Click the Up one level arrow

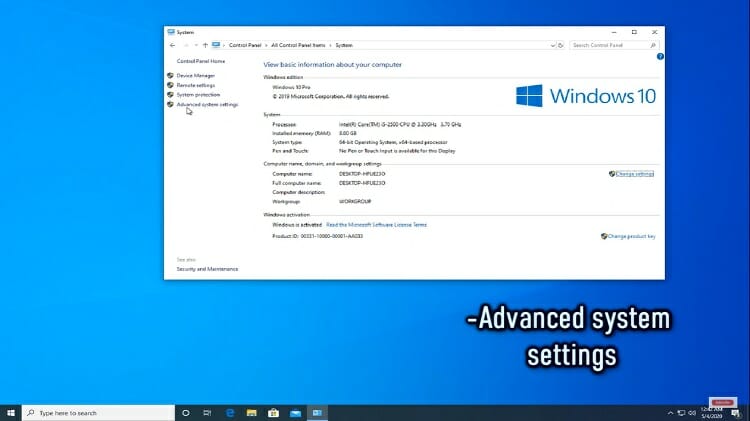point(205,45)
